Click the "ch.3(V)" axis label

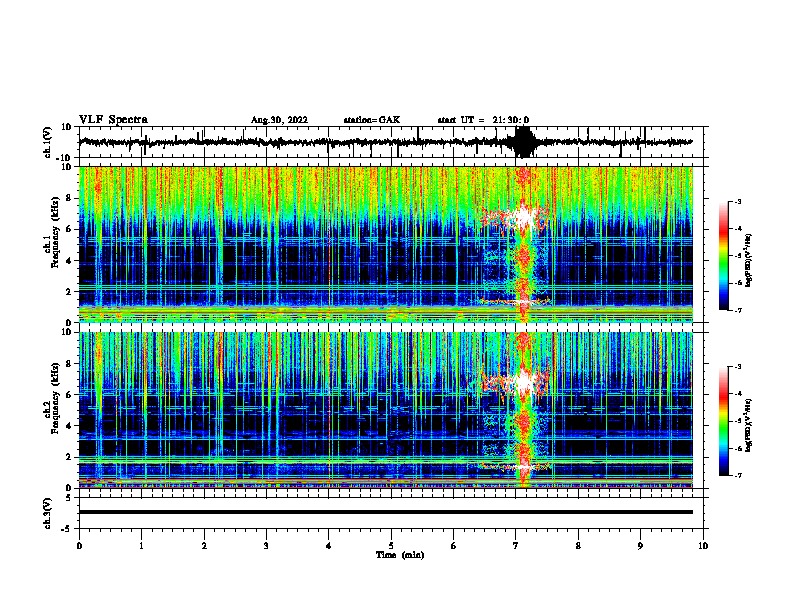(x=48, y=514)
